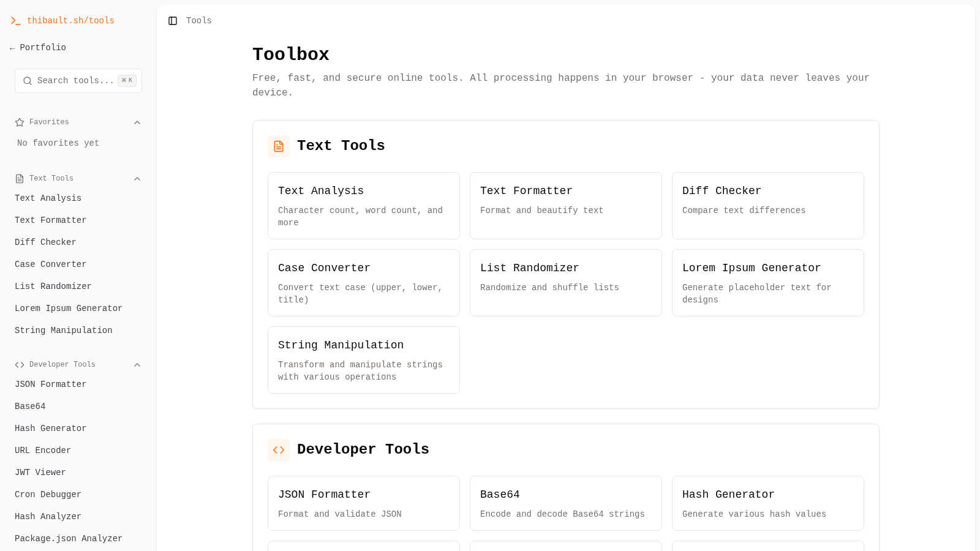Screen dimensions: 980x551
Task: Click the Developer Tools code brackets icon in sidebar
Action: coord(20,365)
